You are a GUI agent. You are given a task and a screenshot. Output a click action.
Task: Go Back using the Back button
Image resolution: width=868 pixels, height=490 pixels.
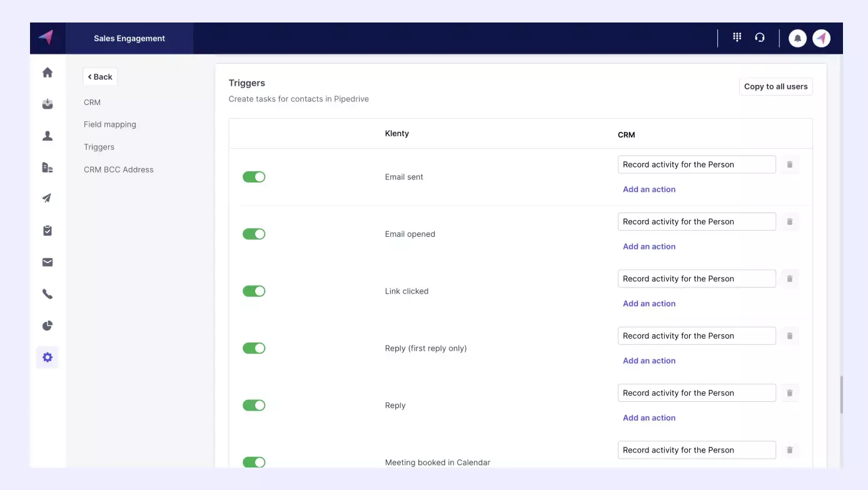[100, 77]
